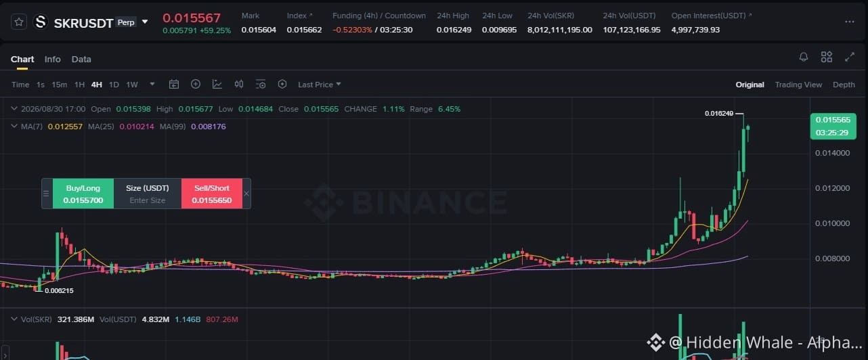Click the Index price 0.015662

(x=304, y=30)
